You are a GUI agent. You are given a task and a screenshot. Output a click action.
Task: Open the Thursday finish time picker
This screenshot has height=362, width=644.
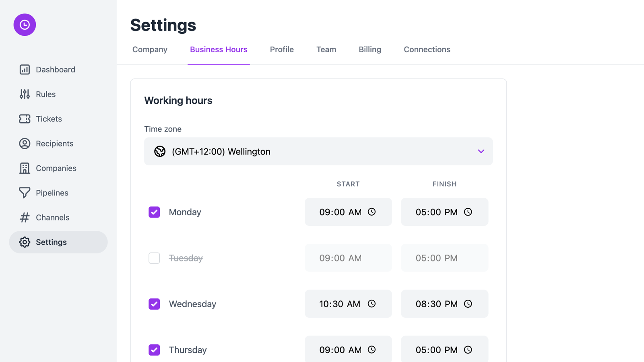pyautogui.click(x=444, y=350)
